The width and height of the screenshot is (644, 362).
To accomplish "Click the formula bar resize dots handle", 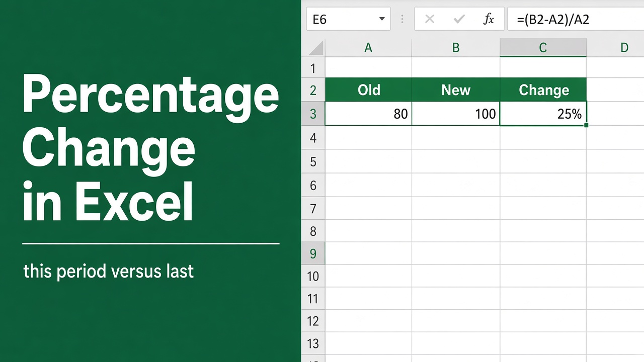I will click(402, 19).
